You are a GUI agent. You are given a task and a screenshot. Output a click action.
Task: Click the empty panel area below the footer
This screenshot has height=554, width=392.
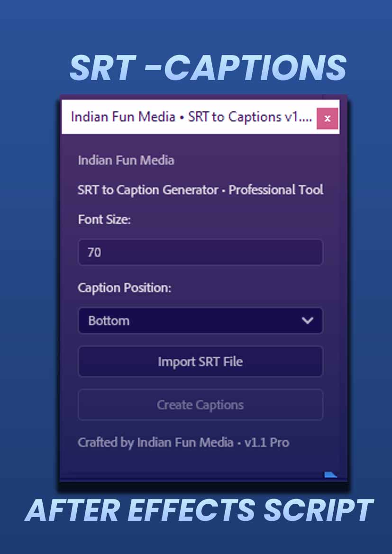click(190, 464)
